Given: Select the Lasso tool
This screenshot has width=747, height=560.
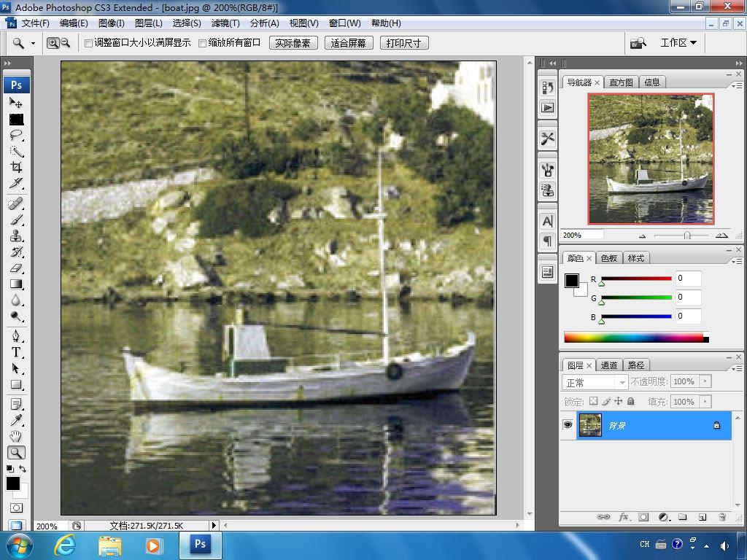Looking at the screenshot, I should tap(16, 135).
